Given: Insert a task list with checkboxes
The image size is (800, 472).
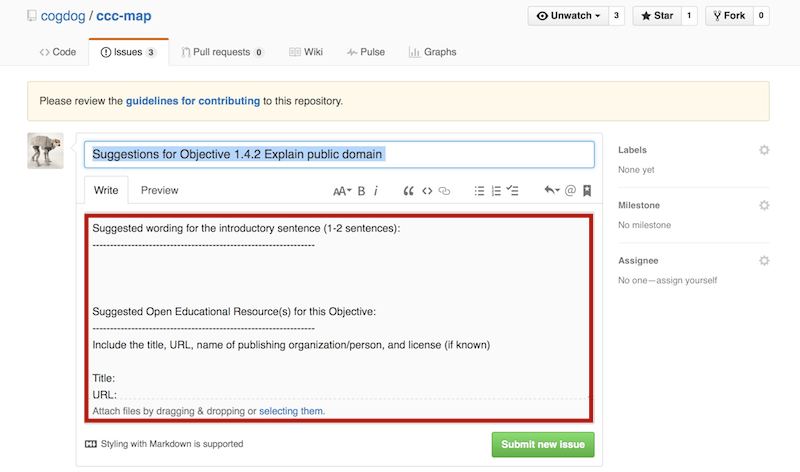Looking at the screenshot, I should pyautogui.click(x=513, y=191).
